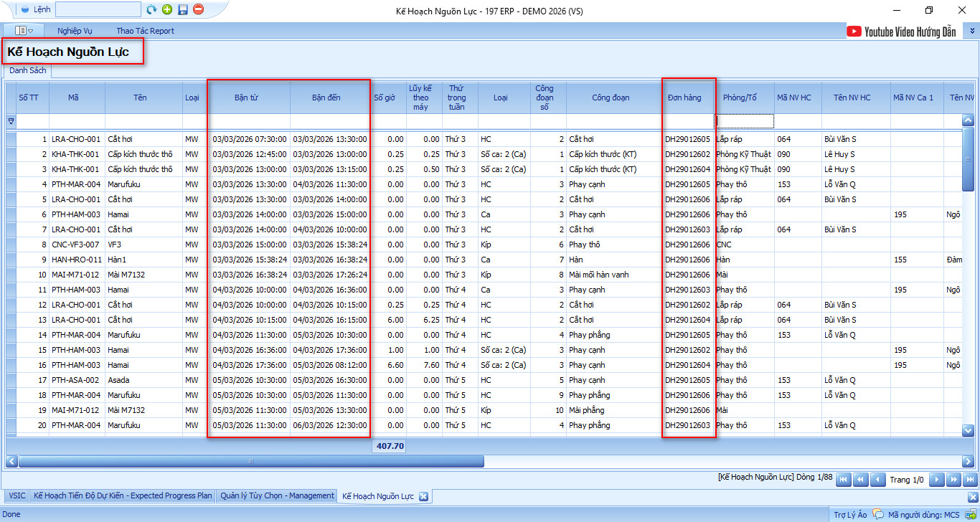Image resolution: width=980 pixels, height=522 pixels.
Task: Open the Trợ Lý Ảo chat icon
Action: [x=877, y=514]
